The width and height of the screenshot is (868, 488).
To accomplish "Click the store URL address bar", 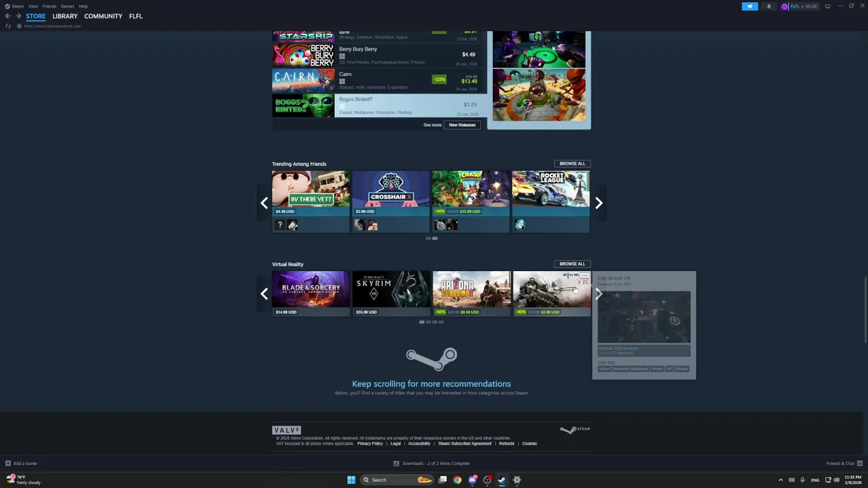I will (53, 26).
